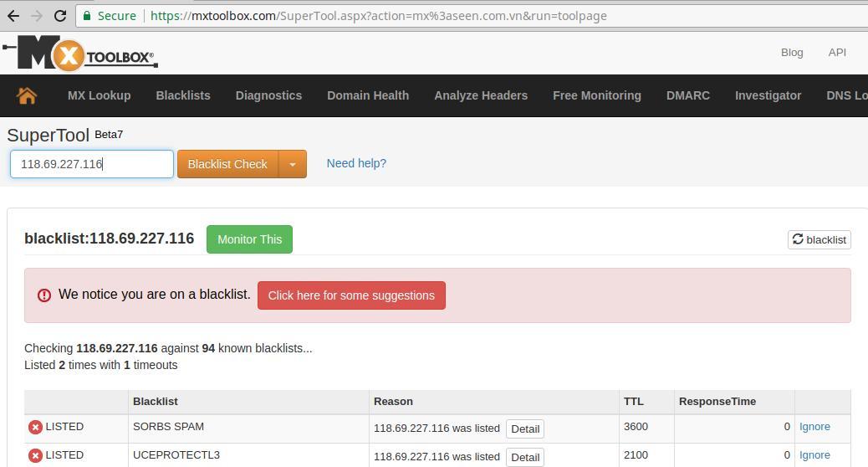Ignore the UCEPROTECTL3 listing
The width and height of the screenshot is (868, 467).
coord(814,455)
